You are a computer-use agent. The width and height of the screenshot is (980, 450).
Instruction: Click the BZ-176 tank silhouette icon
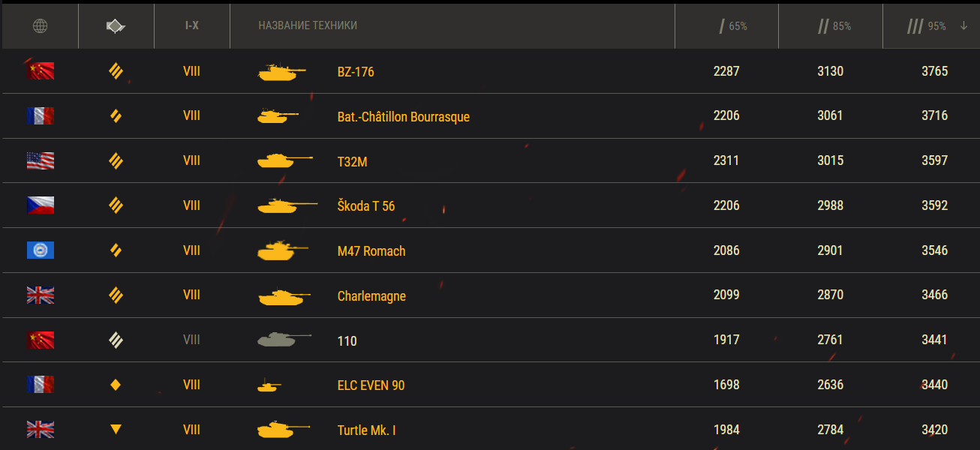(x=281, y=72)
